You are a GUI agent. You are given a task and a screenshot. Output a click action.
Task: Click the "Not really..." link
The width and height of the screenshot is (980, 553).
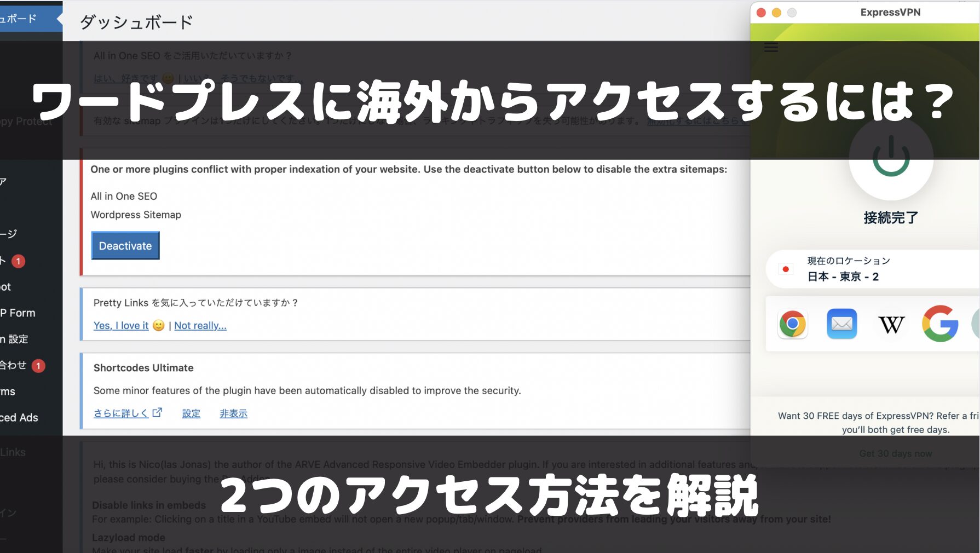200,326
